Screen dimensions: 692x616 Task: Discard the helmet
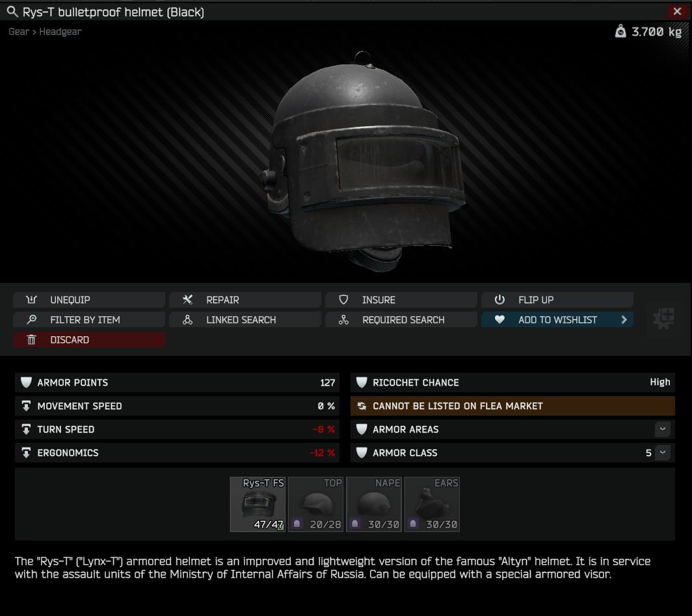coord(89,340)
